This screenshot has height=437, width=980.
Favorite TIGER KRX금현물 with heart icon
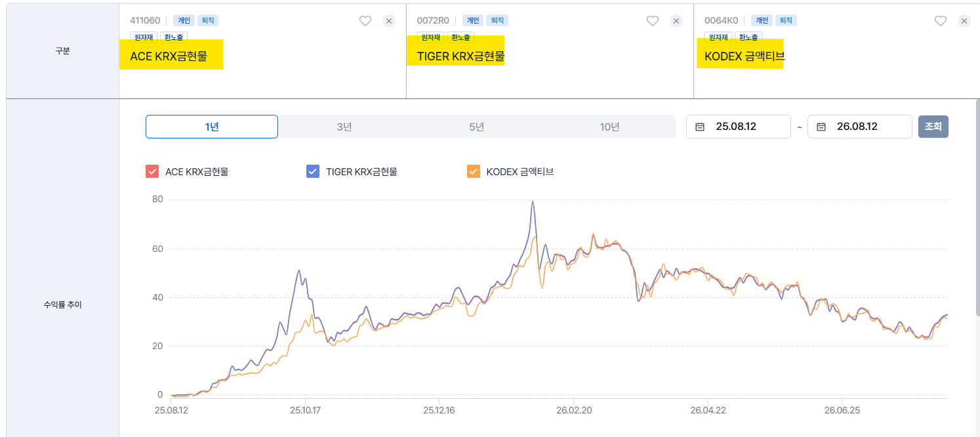tap(653, 21)
